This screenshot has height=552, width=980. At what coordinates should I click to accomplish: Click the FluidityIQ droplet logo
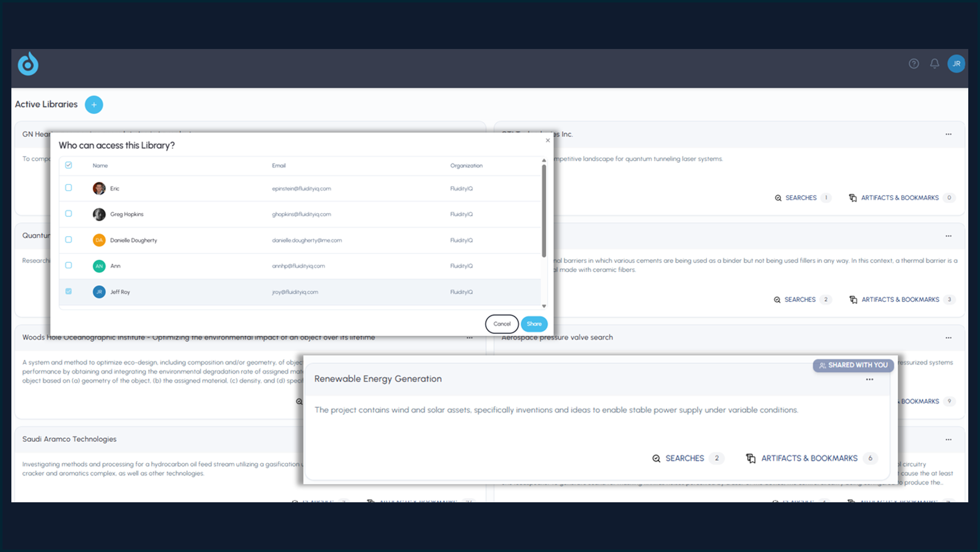pyautogui.click(x=28, y=64)
